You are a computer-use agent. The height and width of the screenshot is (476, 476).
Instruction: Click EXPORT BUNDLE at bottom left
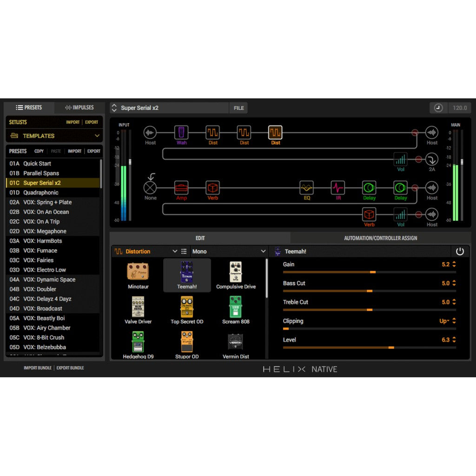(x=70, y=367)
